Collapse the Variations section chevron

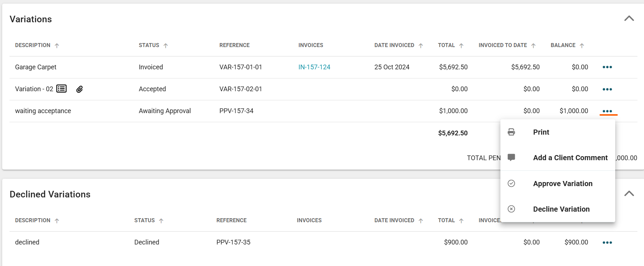629,19
